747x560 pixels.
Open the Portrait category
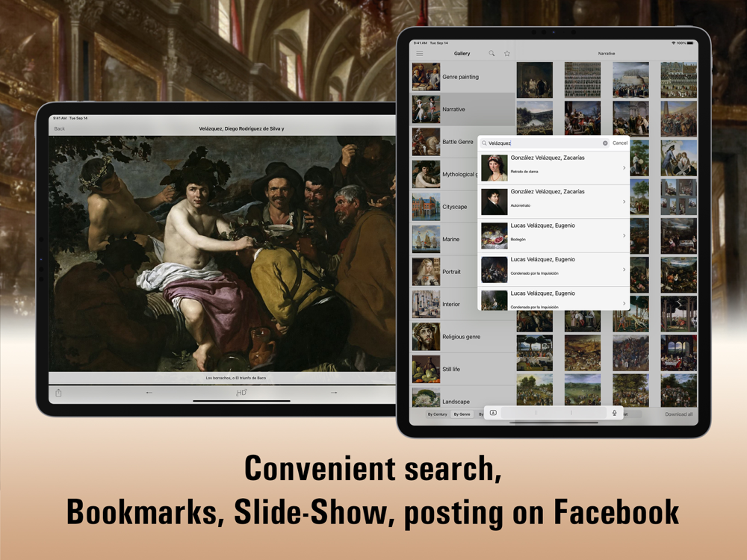click(444, 272)
